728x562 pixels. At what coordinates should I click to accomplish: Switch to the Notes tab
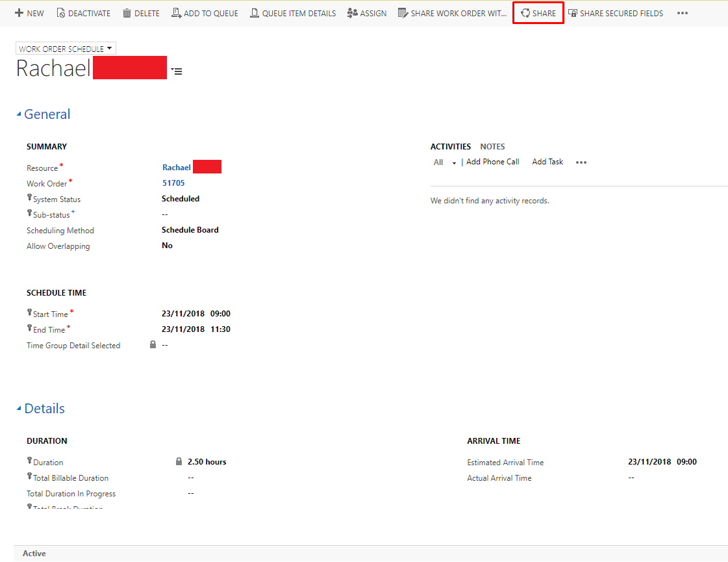pyautogui.click(x=492, y=147)
